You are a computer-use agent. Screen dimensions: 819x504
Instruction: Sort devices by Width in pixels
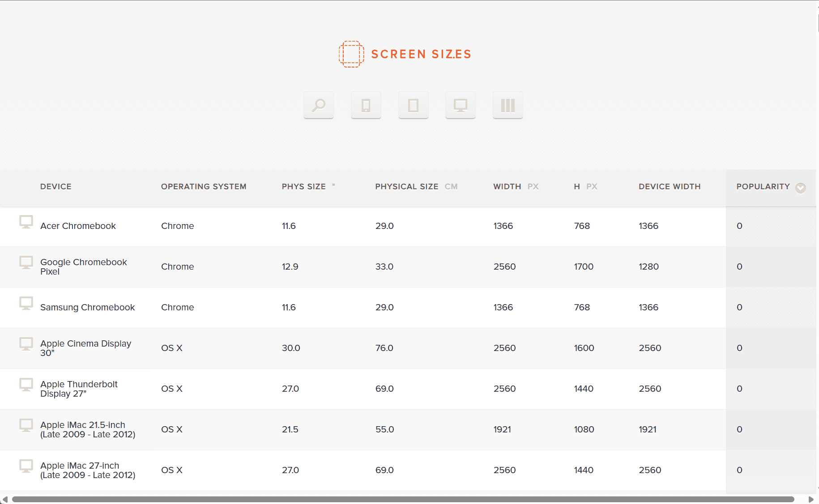507,186
